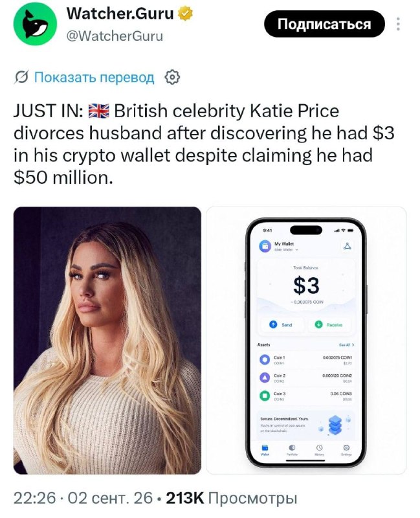
Task: Open the Settings tab in wallet app
Action: click(x=346, y=449)
